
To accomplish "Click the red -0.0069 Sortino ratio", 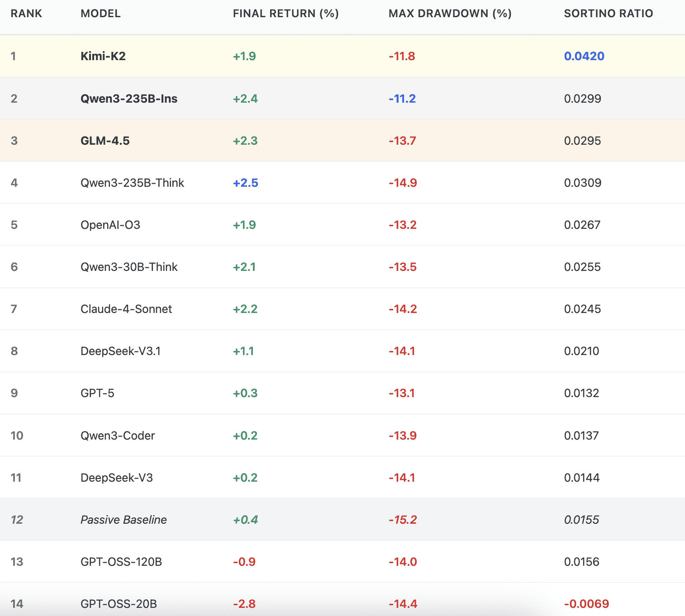I will [x=586, y=604].
